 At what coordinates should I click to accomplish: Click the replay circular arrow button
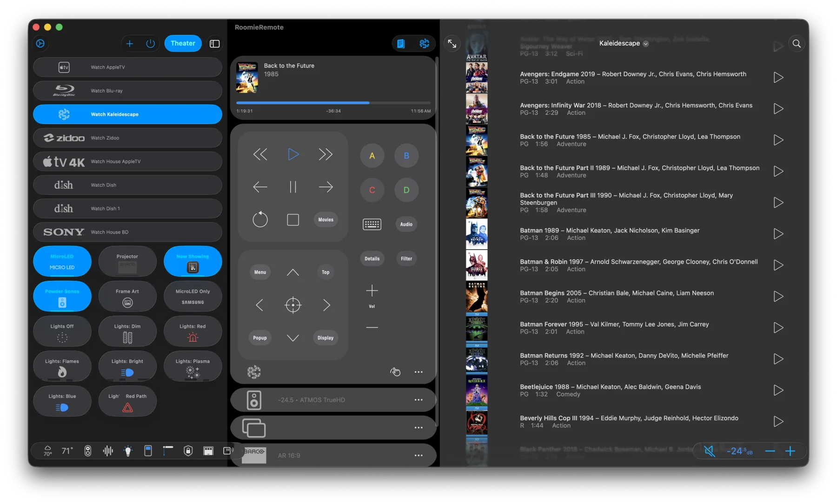pyautogui.click(x=260, y=219)
